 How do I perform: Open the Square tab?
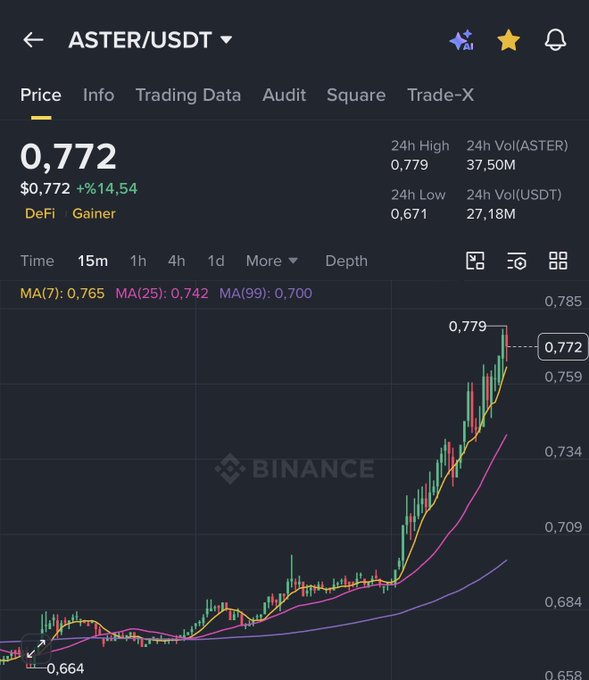click(x=356, y=95)
